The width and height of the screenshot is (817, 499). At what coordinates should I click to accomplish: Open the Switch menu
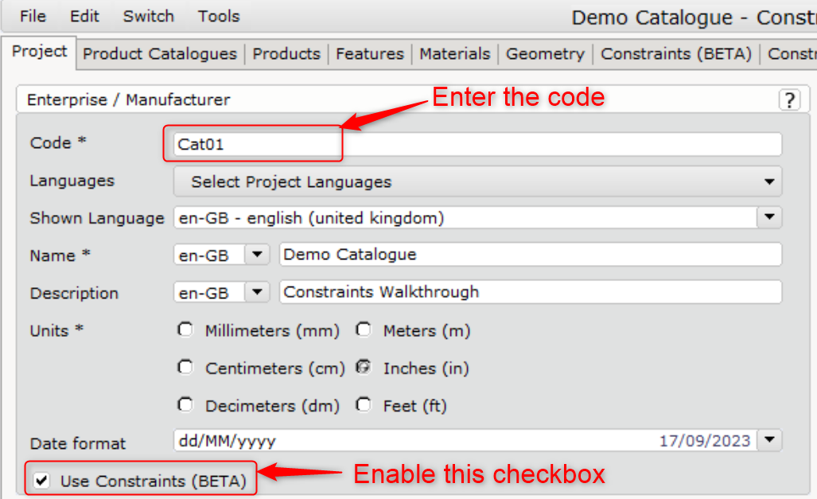tap(148, 16)
